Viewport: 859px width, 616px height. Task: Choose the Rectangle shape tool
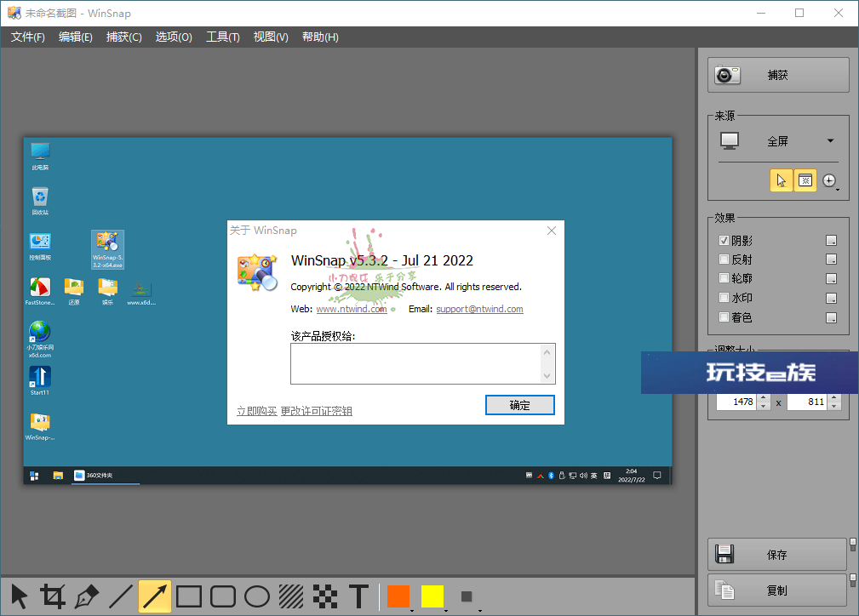[189, 596]
